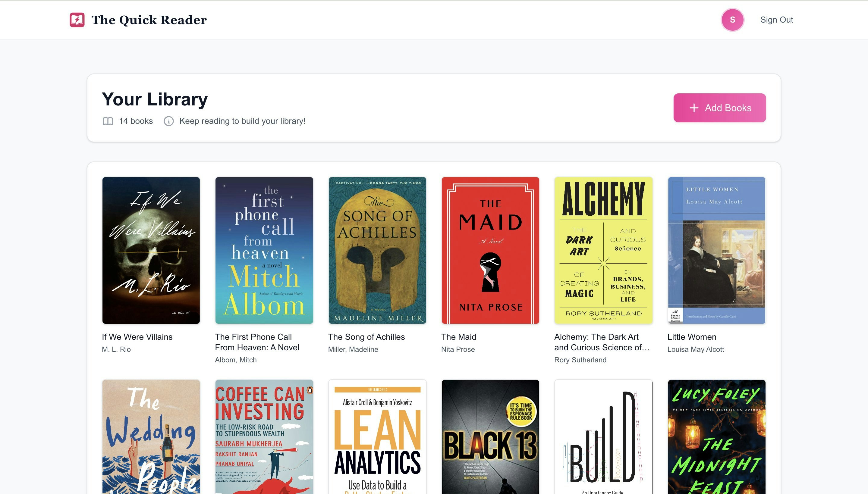868x494 pixels.
Task: Open If We Were Villains cover
Action: (x=151, y=250)
